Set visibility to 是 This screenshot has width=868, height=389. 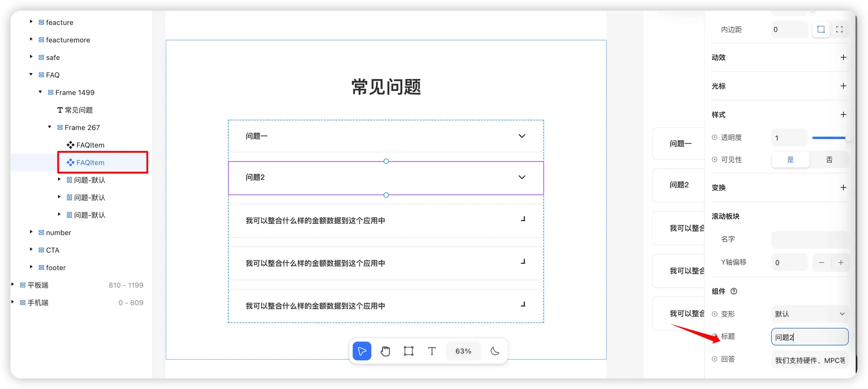790,160
